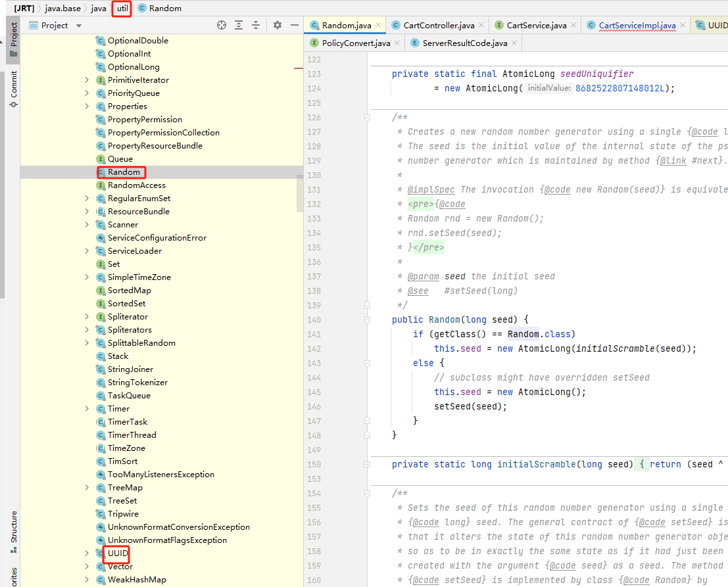Switch to the Random.java tab
This screenshot has height=587, width=728.
pos(346,26)
